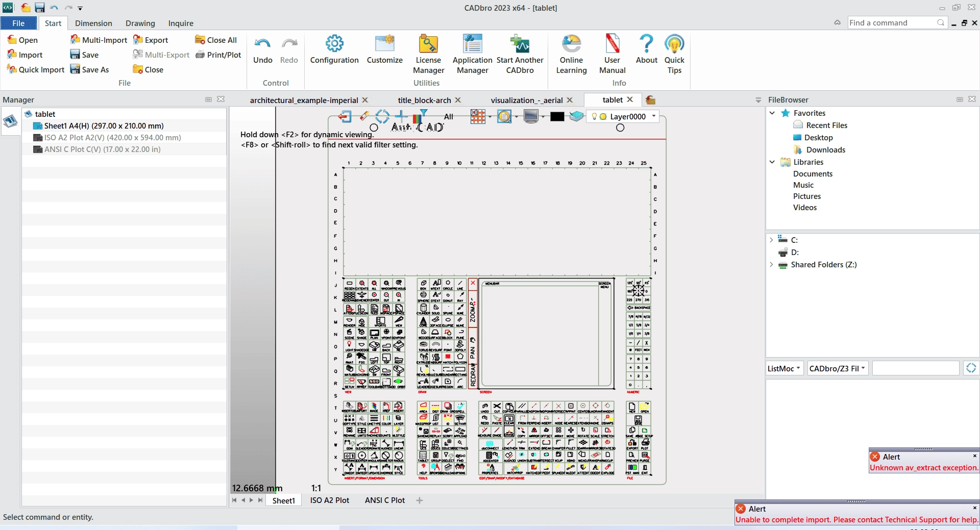Collapse the Libraries tree node
980x530 pixels.
[x=772, y=162]
